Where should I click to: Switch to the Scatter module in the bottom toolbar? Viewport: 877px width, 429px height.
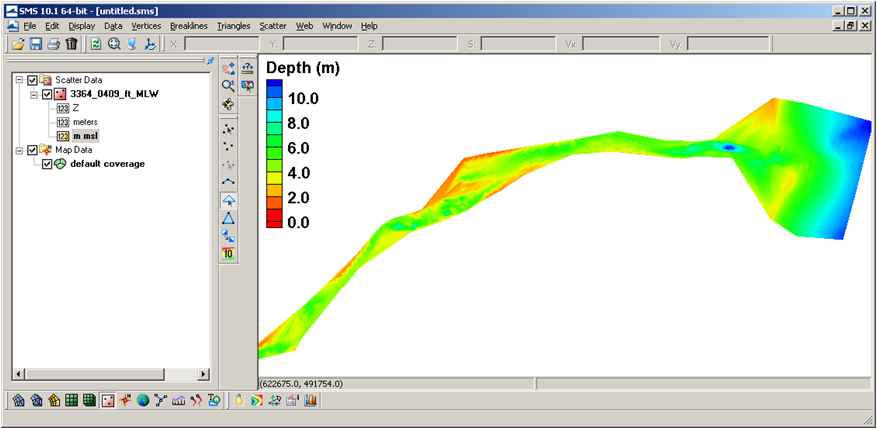(108, 400)
